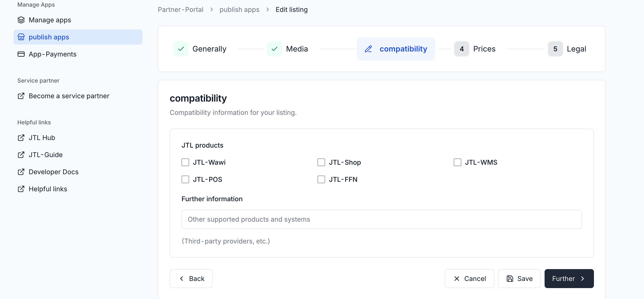Tick the JTL-WMS checkbox
This screenshot has height=299, width=644.
point(457,162)
